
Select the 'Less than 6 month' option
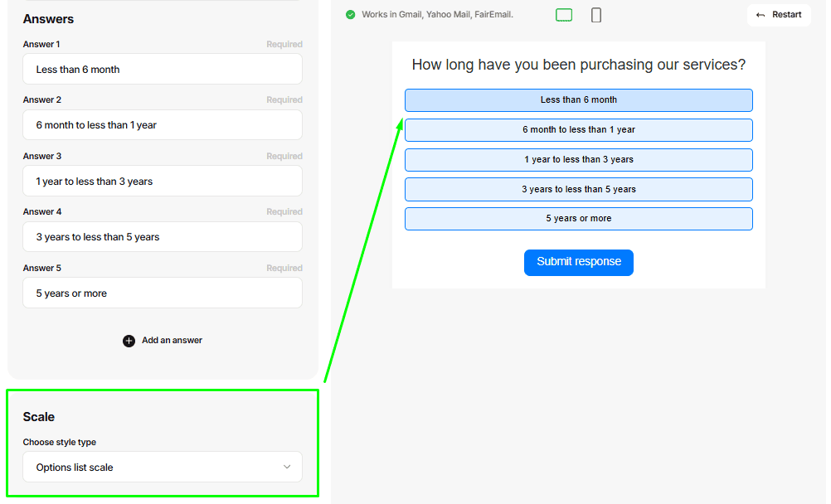point(578,100)
